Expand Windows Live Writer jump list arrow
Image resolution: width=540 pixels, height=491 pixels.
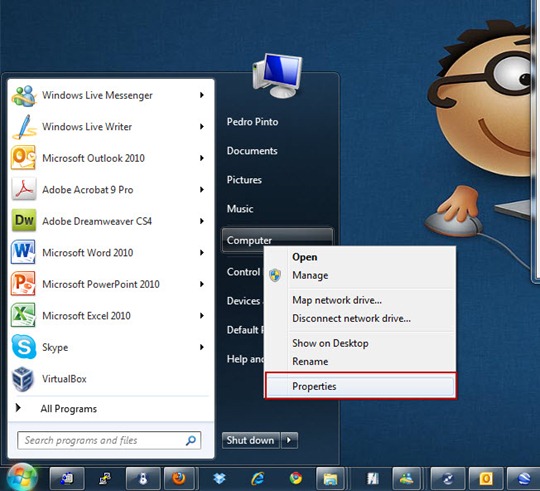[202, 127]
